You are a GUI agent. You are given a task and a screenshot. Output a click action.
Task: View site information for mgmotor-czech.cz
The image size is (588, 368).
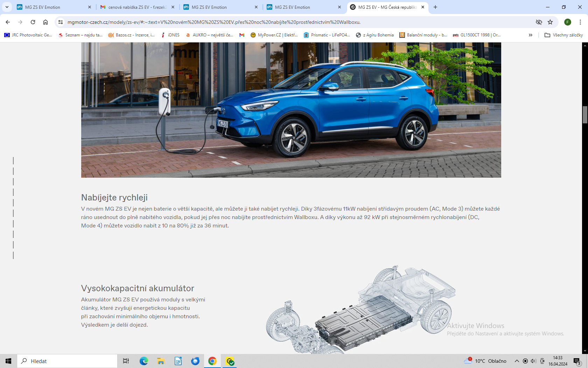[x=61, y=22]
